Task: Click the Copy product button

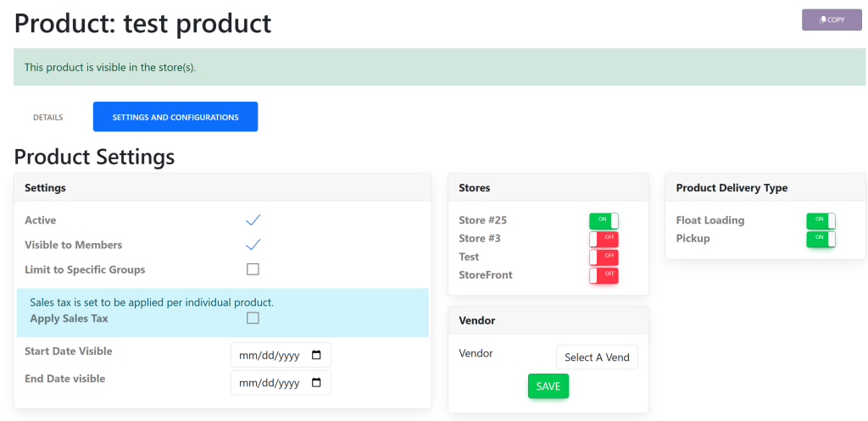Action: (x=831, y=19)
